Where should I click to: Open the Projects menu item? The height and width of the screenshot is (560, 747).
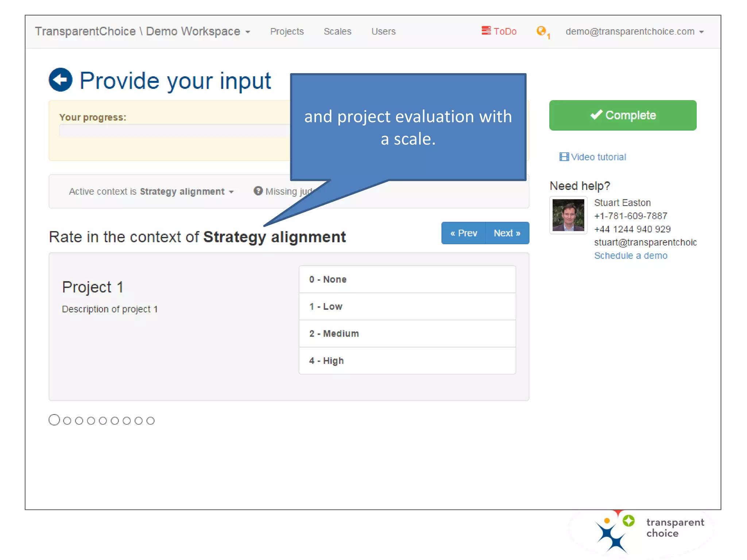287,32
